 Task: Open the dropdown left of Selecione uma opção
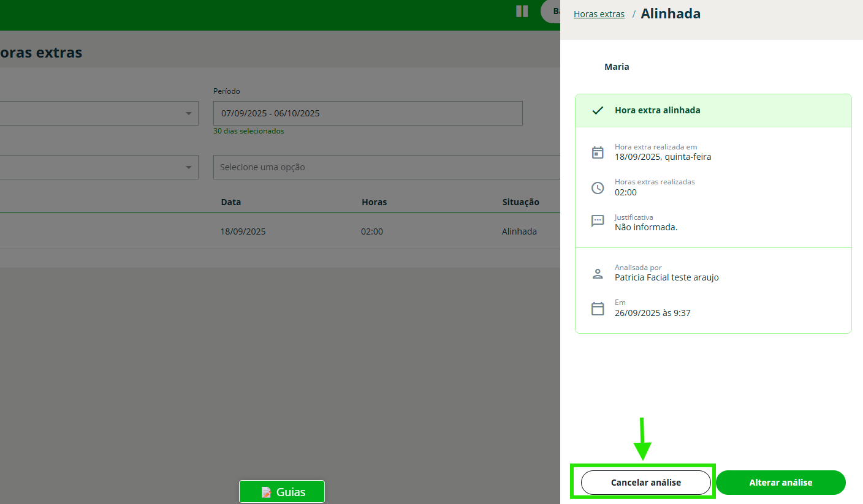189,167
